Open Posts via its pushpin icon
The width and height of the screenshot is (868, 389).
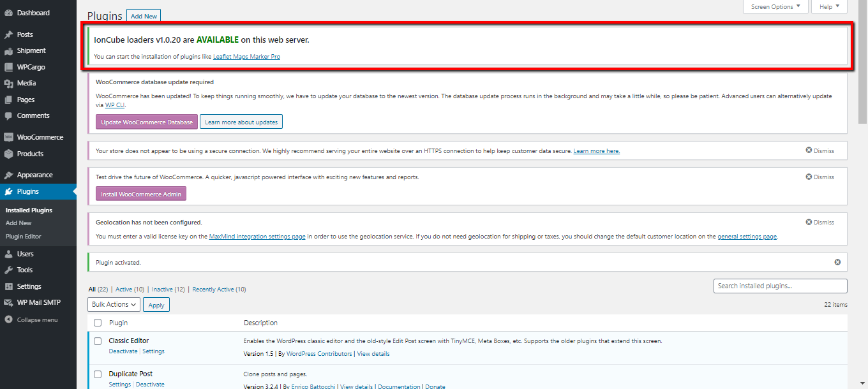tap(8, 34)
